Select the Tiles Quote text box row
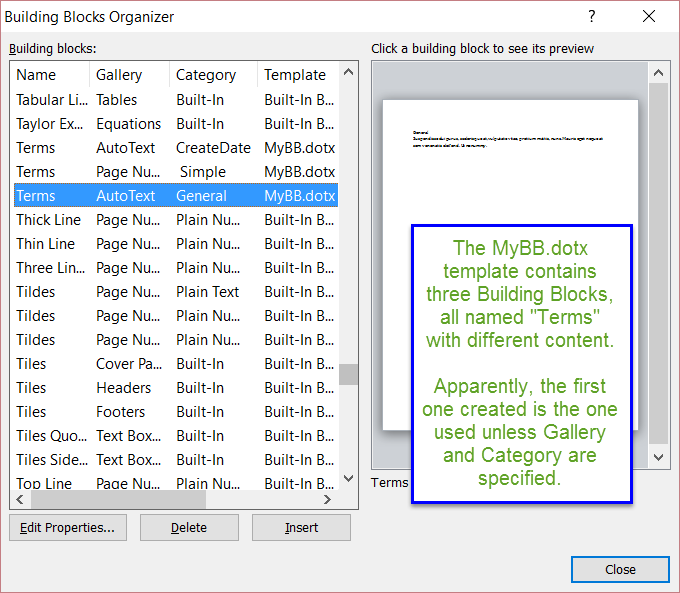The height and width of the screenshot is (593, 680). pos(176,436)
